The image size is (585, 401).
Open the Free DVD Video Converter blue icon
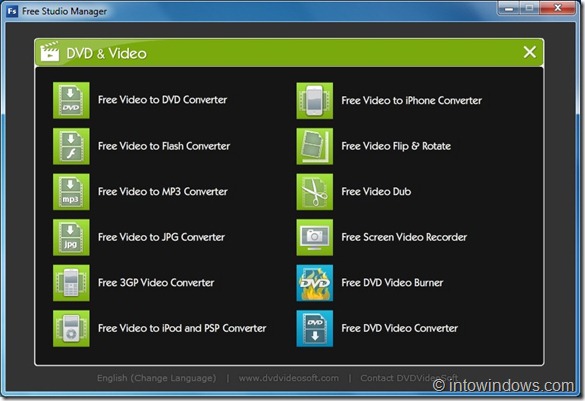tap(315, 328)
